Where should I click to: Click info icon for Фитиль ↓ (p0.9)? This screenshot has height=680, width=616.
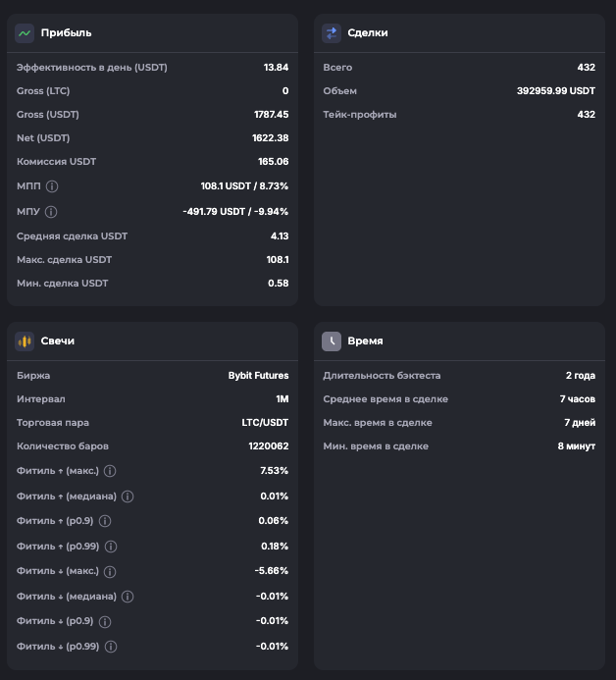[105, 621]
